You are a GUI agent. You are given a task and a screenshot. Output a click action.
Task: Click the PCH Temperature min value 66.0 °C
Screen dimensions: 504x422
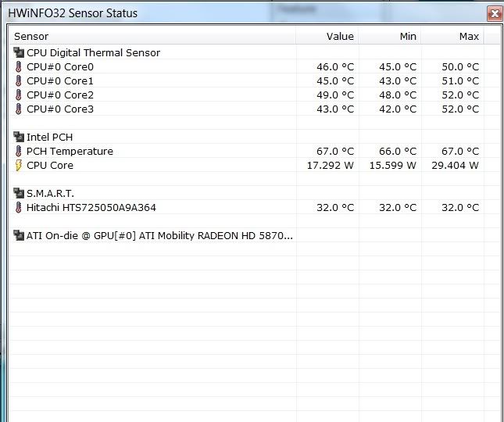(x=398, y=152)
